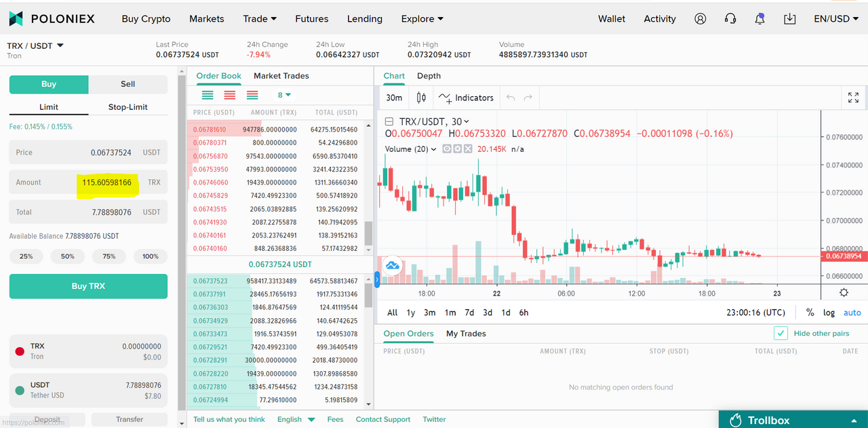Click the blue cloud chart badge

pos(392,266)
